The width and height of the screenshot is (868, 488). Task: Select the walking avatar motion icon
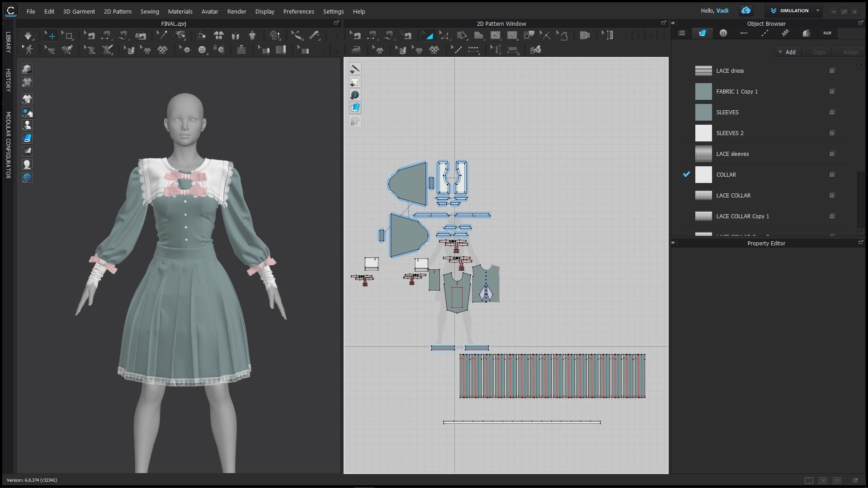pos(29,50)
